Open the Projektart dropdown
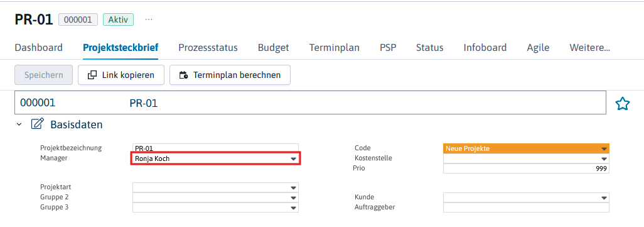The height and width of the screenshot is (227, 644). tap(216, 187)
